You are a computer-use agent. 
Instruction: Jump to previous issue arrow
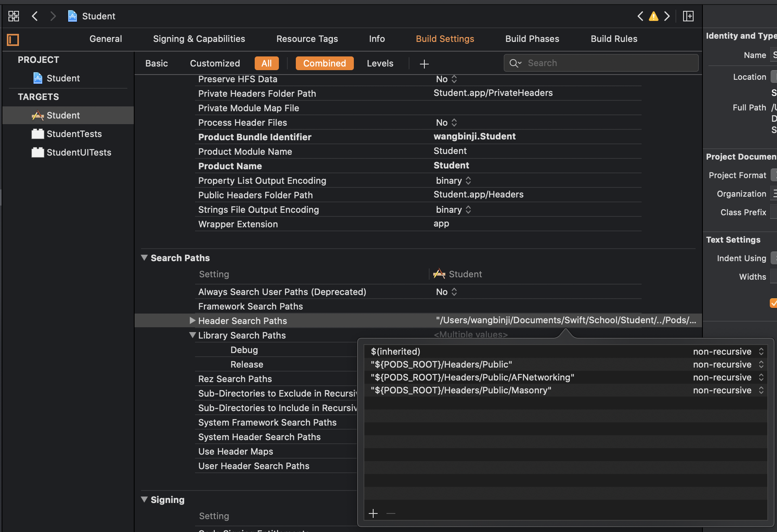tap(640, 16)
